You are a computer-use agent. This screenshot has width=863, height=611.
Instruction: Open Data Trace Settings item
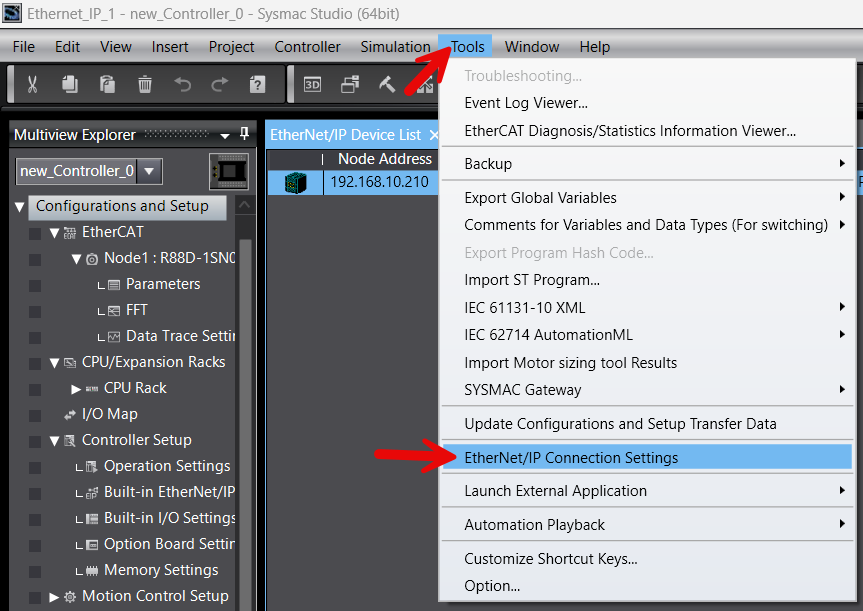[x=181, y=336]
